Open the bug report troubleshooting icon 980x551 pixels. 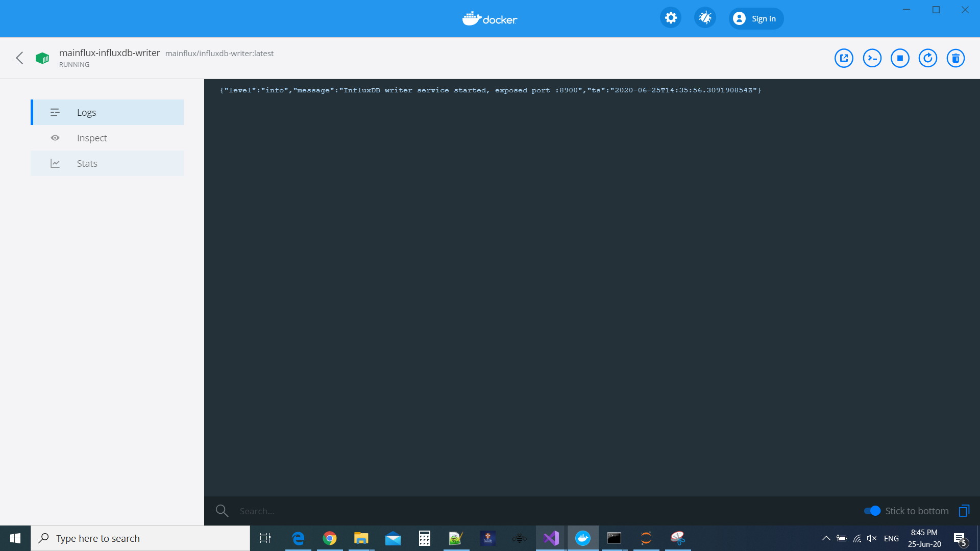point(705,17)
